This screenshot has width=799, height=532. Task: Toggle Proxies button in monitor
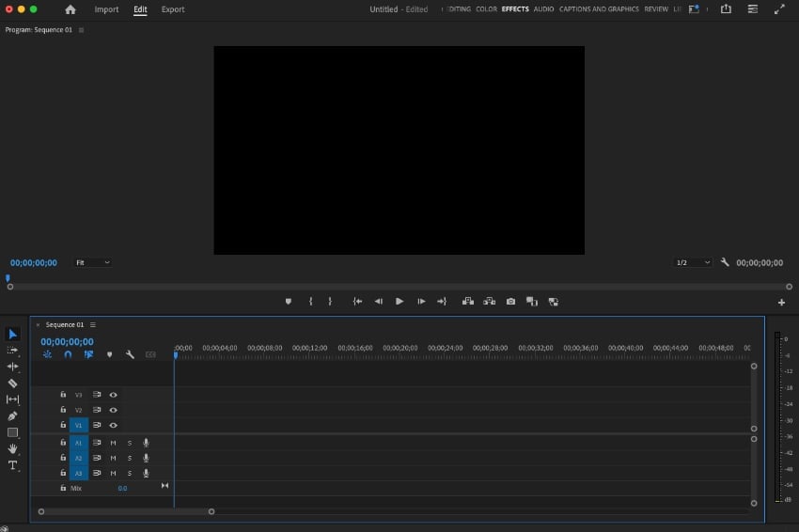[x=554, y=302]
